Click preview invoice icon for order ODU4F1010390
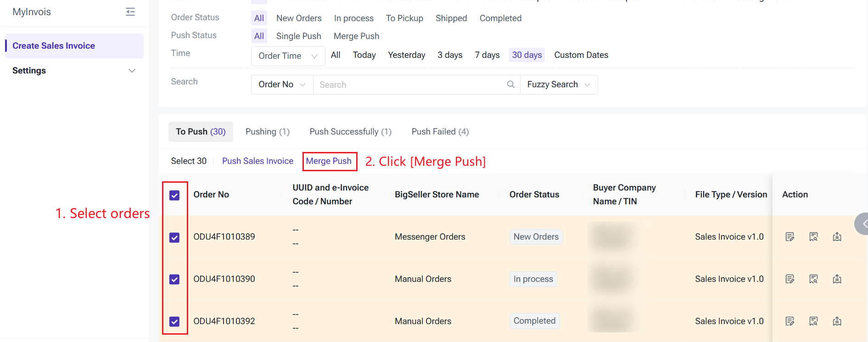 [x=813, y=279]
